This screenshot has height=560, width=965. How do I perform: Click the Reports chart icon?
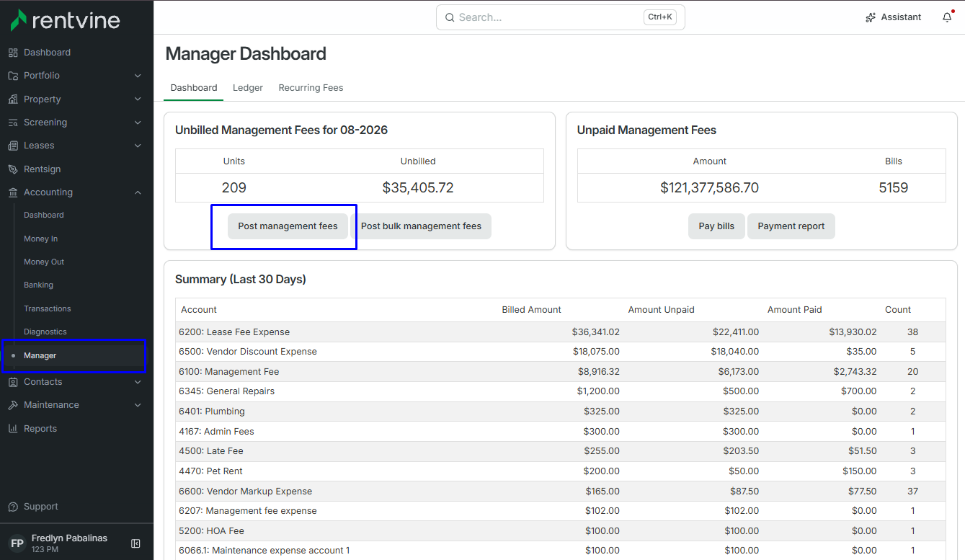pyautogui.click(x=13, y=429)
